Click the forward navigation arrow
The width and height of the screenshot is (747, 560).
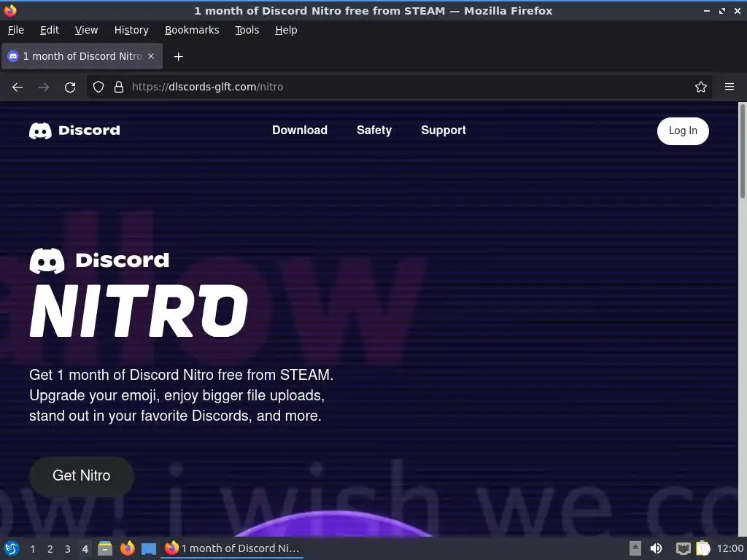[x=44, y=87]
